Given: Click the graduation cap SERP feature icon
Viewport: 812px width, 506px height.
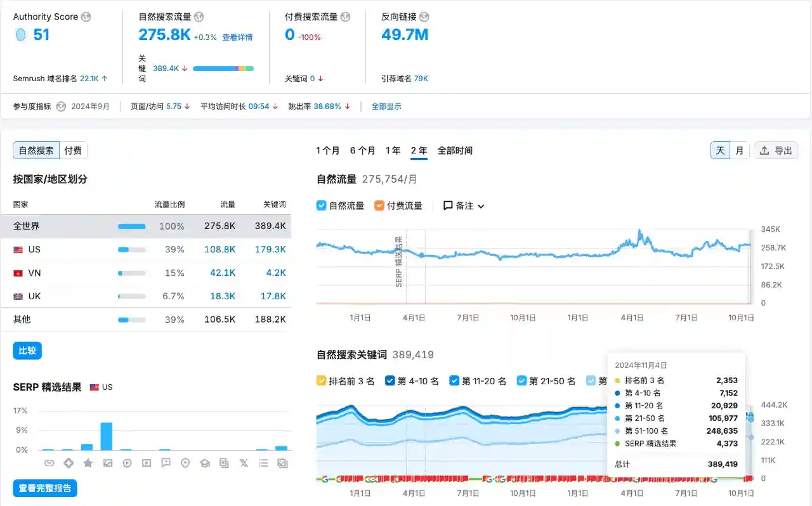Looking at the screenshot, I should coord(205,464).
